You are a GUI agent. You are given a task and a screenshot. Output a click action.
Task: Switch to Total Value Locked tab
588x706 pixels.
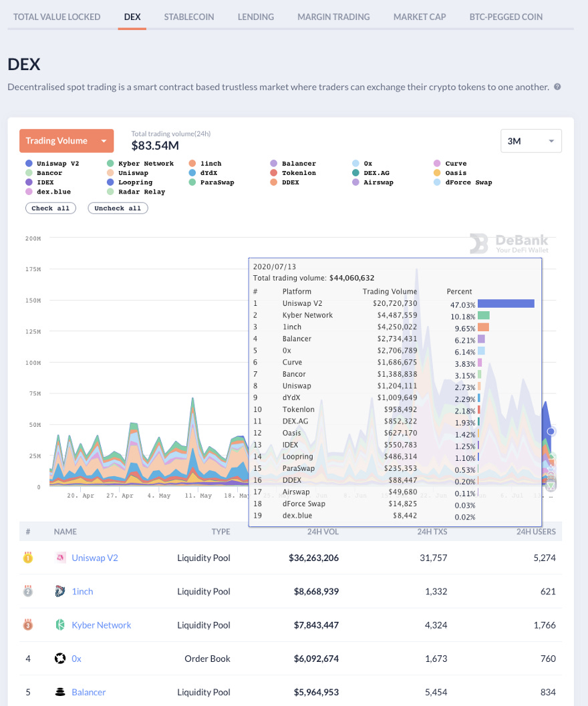tap(57, 17)
